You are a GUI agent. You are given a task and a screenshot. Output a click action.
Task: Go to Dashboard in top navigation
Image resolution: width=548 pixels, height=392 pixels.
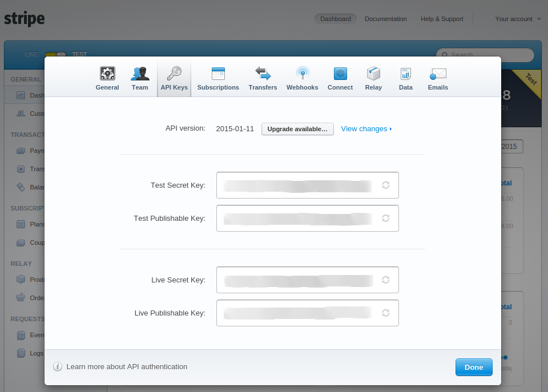[336, 19]
